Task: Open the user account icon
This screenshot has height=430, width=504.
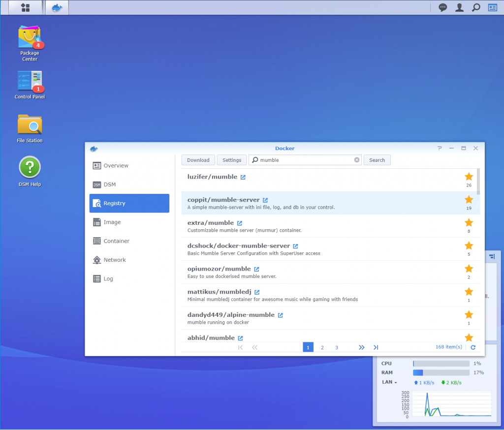Action: 459,7
